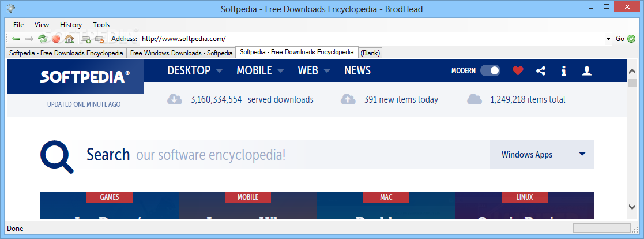Switch to Free Windows Downloads tab
The width and height of the screenshot is (644, 239).
click(181, 53)
